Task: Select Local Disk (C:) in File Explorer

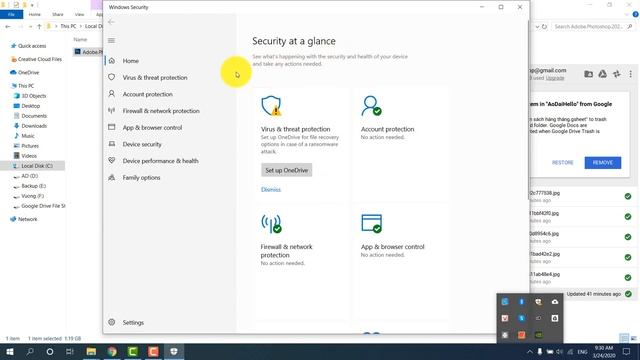Action: click(x=37, y=166)
